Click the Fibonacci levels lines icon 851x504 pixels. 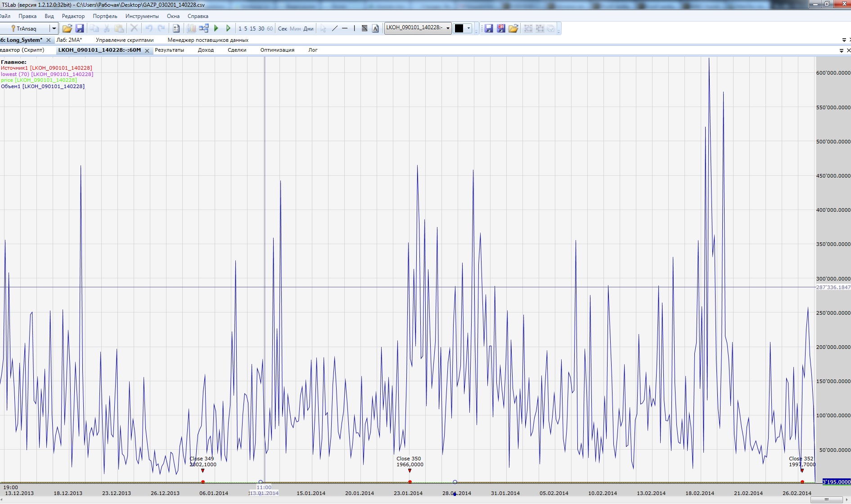tap(365, 28)
